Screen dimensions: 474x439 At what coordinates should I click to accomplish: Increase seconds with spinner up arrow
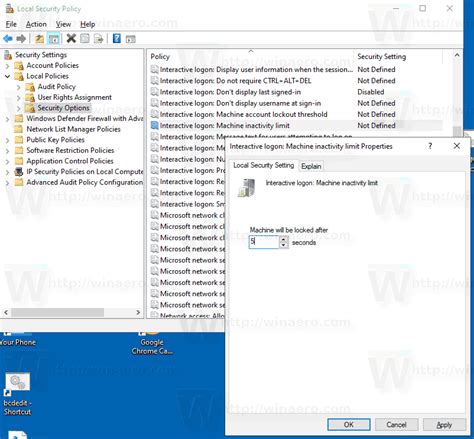283,238
